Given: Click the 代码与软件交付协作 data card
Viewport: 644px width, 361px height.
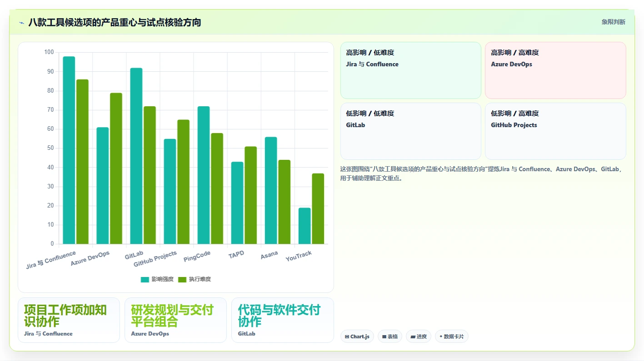Looking at the screenshot, I should [283, 320].
